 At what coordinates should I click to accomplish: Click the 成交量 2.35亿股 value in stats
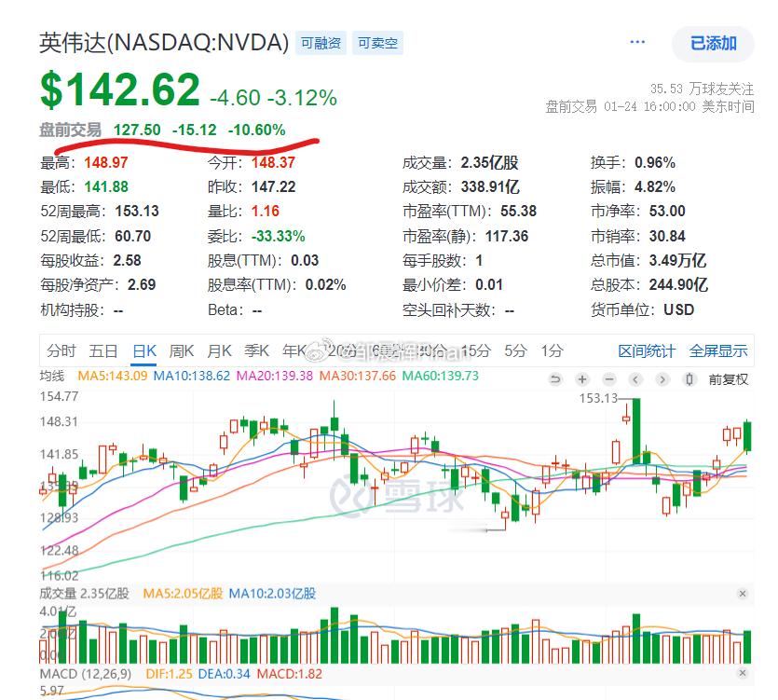(489, 163)
